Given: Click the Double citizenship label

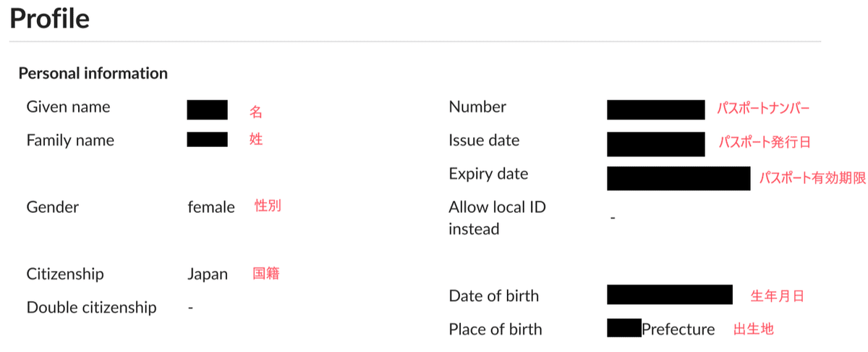Looking at the screenshot, I should [91, 307].
